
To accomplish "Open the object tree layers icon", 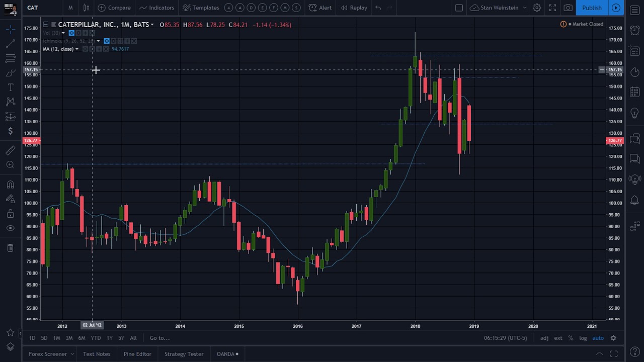I will point(10,347).
